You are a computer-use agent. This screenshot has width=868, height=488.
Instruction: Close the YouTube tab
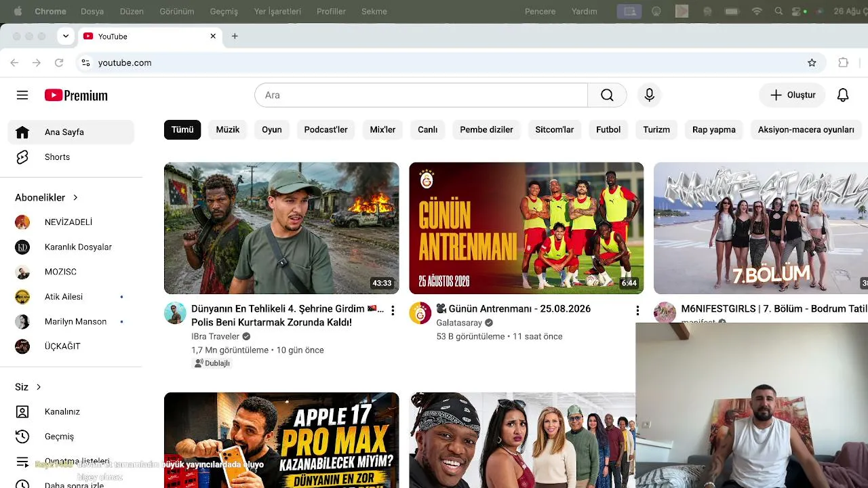pos(213,37)
